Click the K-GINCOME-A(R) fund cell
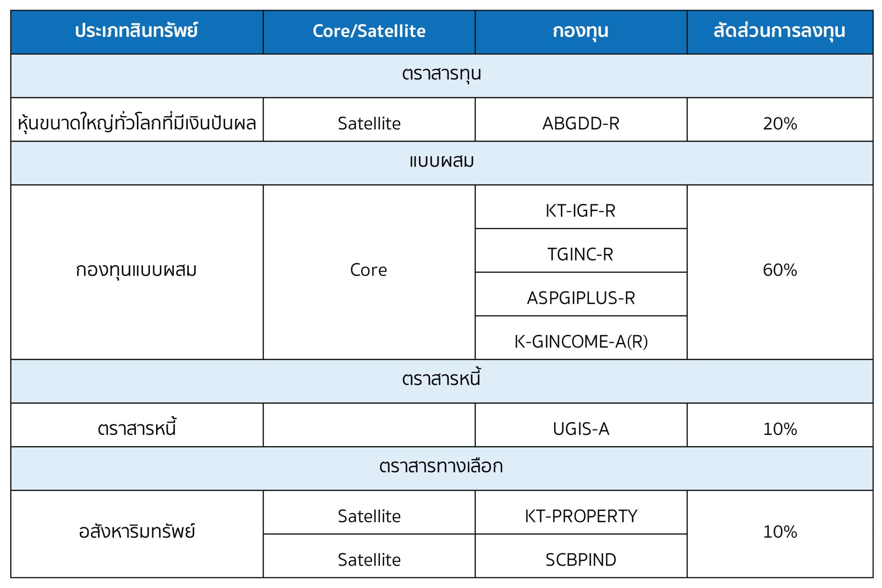This screenshot has height=588, width=882. click(581, 341)
